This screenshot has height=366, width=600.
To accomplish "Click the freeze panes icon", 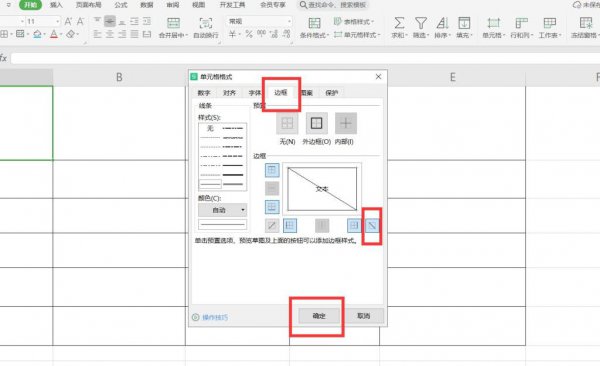I will pyautogui.click(x=586, y=23).
